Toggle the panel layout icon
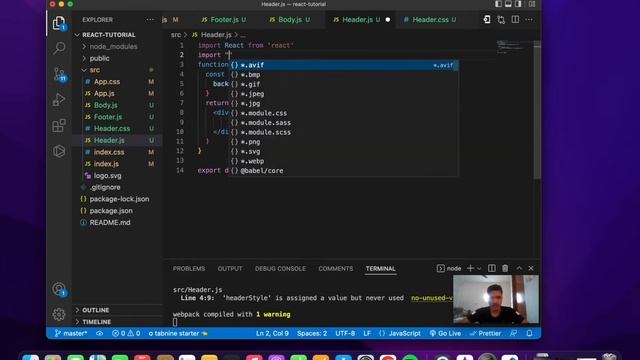640x360 pixels. 508,4
